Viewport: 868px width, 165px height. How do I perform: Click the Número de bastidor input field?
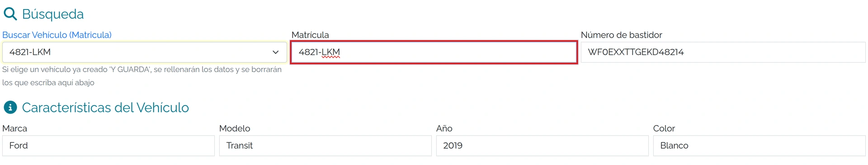[723, 52]
